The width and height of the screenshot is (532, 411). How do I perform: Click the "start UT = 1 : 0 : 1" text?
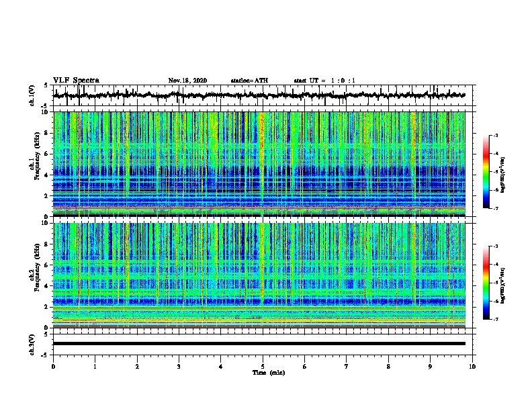(x=324, y=81)
